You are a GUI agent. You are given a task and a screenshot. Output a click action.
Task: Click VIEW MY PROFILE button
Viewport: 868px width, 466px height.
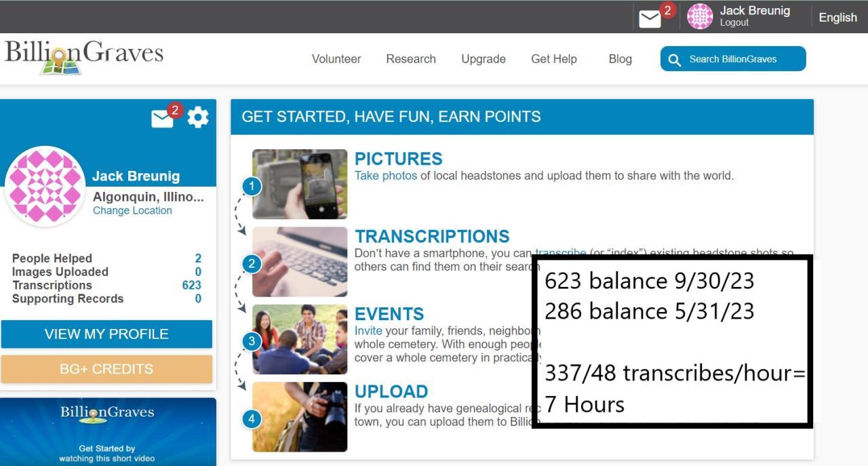106,334
